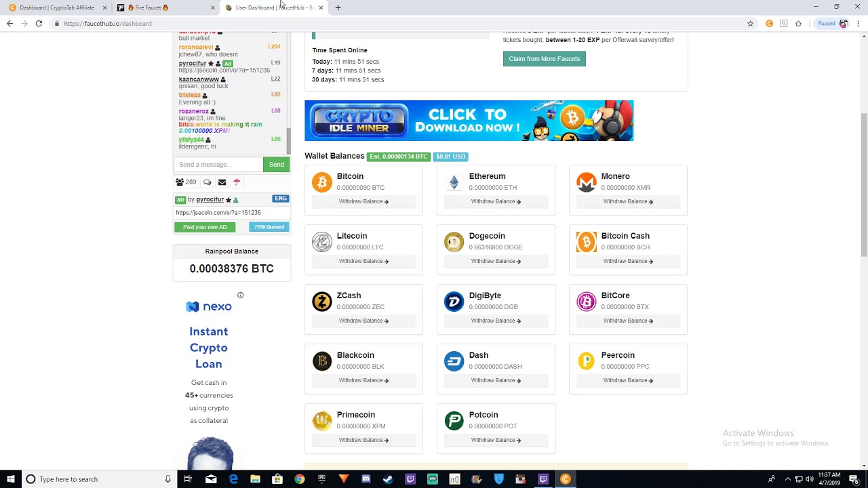Withdraw Dogecoin balance
868x488 pixels.
coord(496,261)
